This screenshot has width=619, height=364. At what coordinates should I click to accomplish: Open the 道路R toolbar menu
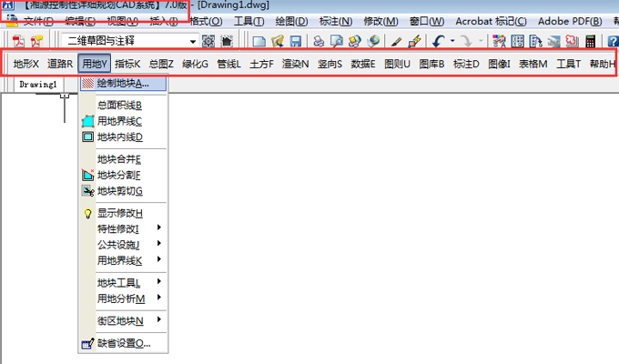tap(60, 64)
